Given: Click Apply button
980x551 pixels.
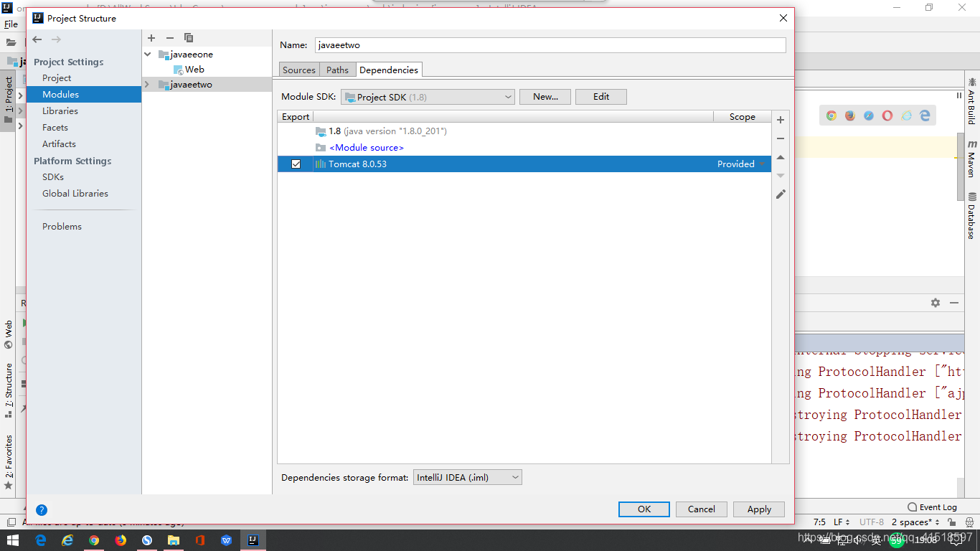Looking at the screenshot, I should 759,509.
